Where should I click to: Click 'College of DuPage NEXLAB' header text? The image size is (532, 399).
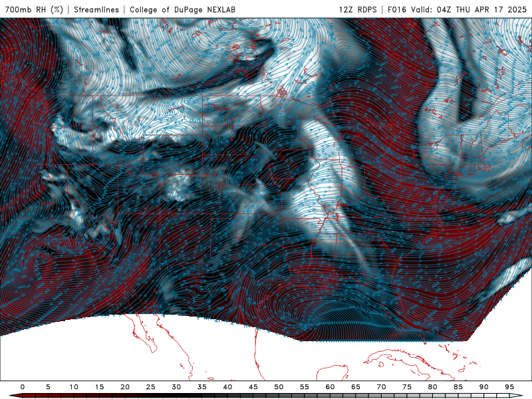(x=182, y=9)
